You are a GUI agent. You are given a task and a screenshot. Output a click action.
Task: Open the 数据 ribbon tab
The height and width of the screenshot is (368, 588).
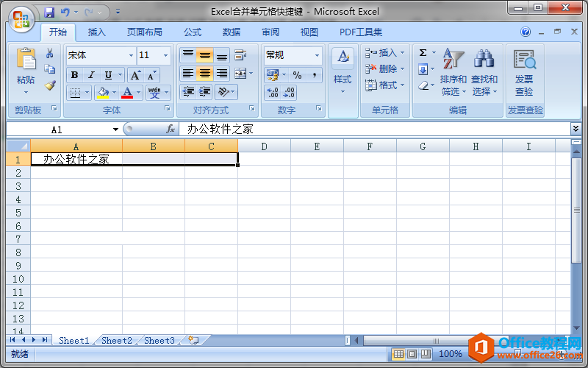(x=232, y=32)
